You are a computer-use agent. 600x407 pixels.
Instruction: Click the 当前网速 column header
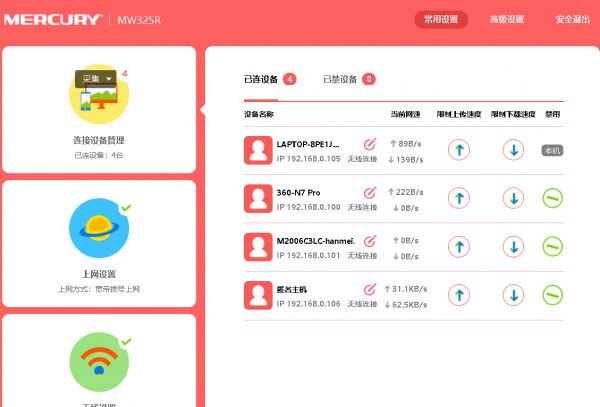pyautogui.click(x=405, y=114)
